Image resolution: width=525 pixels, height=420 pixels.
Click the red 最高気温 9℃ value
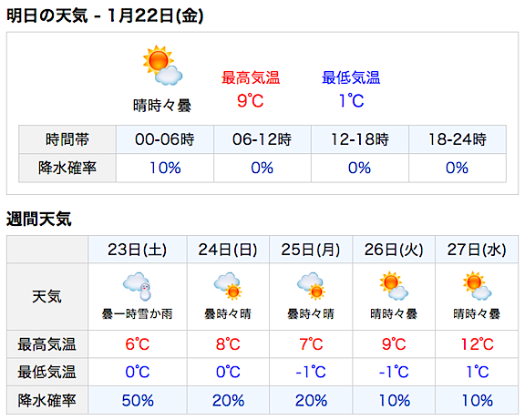[251, 101]
